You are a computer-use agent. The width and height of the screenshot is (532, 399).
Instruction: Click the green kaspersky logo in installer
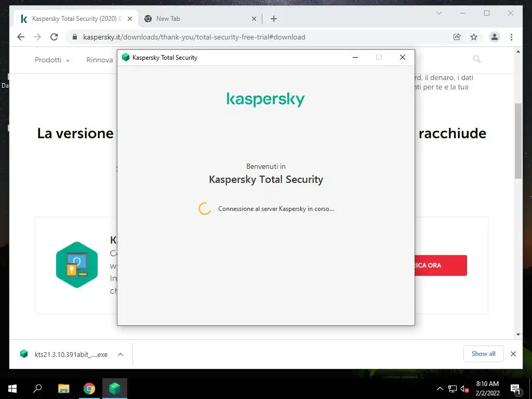tap(265, 99)
